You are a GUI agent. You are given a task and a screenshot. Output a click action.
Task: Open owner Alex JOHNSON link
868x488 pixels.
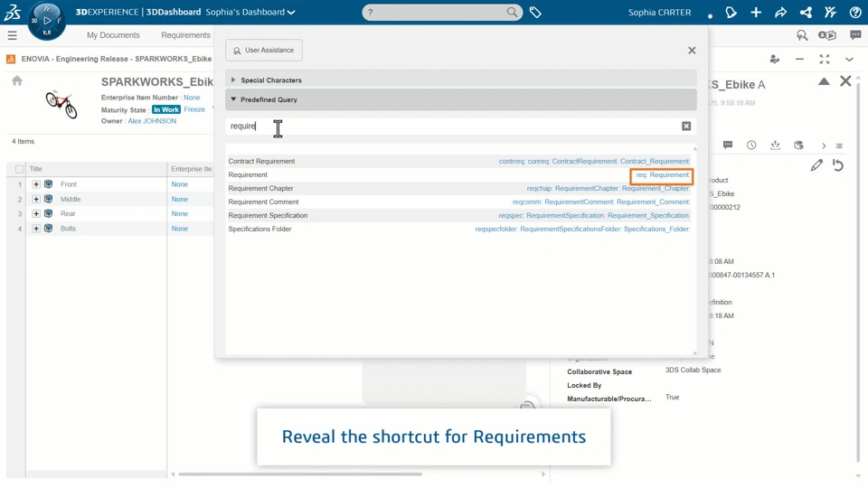(x=152, y=121)
